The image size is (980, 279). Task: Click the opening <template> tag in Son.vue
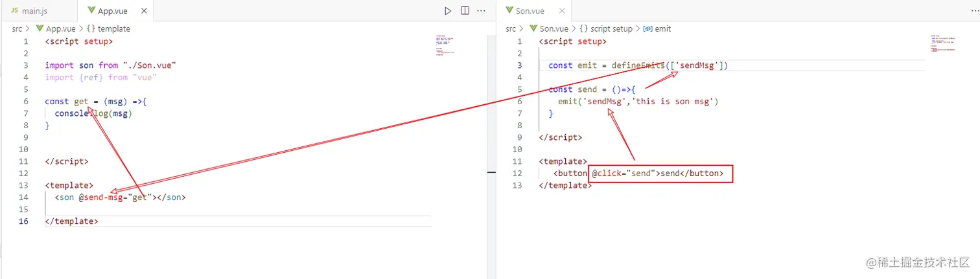pyautogui.click(x=563, y=161)
